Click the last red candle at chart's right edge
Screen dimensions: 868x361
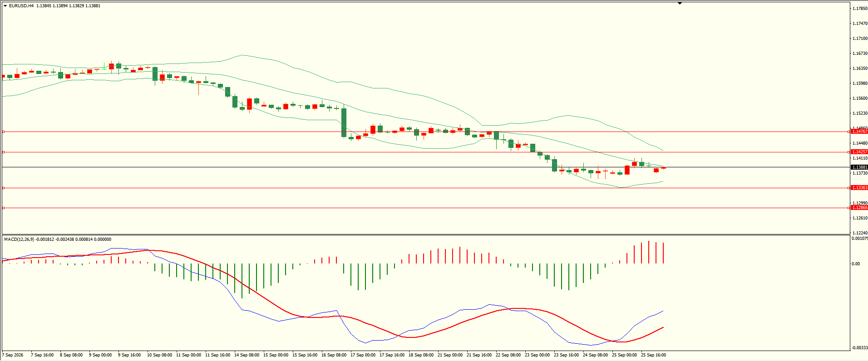coord(663,168)
